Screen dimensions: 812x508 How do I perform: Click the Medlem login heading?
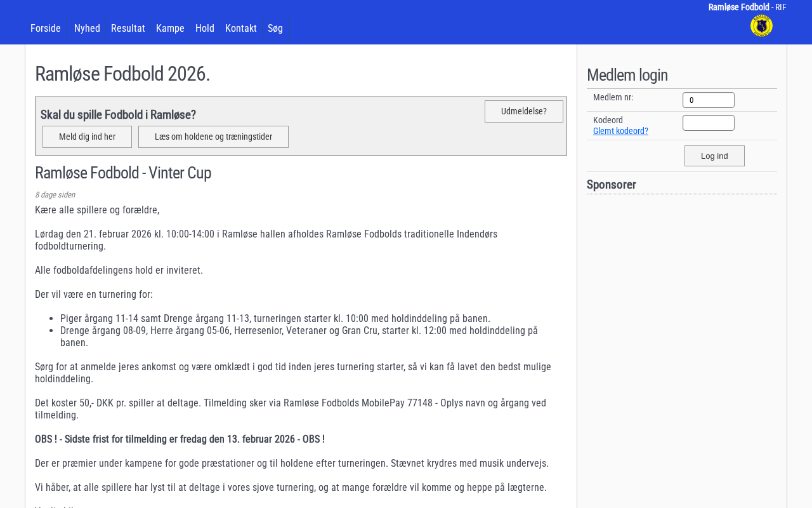[x=627, y=75]
